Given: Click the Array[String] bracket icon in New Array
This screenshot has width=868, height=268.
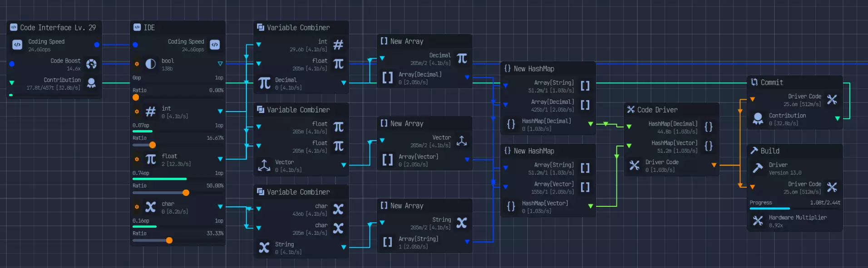Looking at the screenshot, I should [388, 242].
